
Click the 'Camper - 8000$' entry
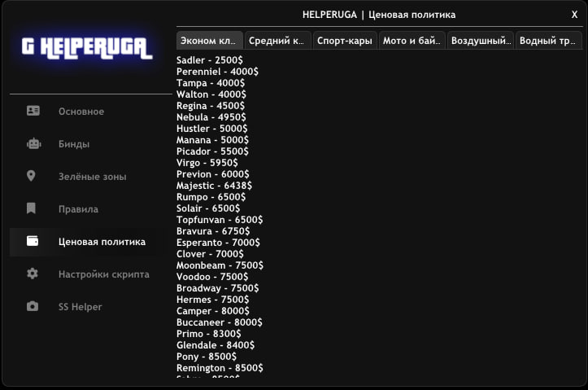pos(213,311)
